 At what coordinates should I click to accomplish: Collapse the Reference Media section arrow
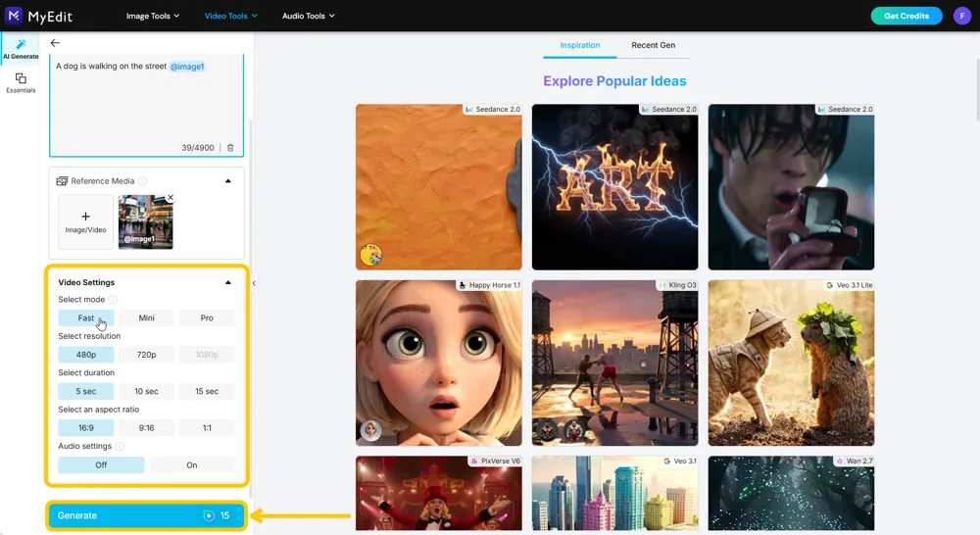228,181
